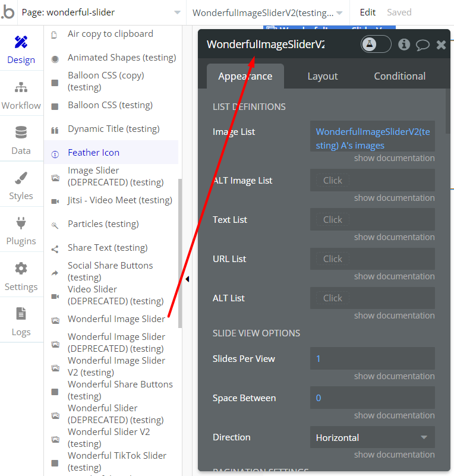Go to the Data section
Screen dimensions: 454x476
21,141
